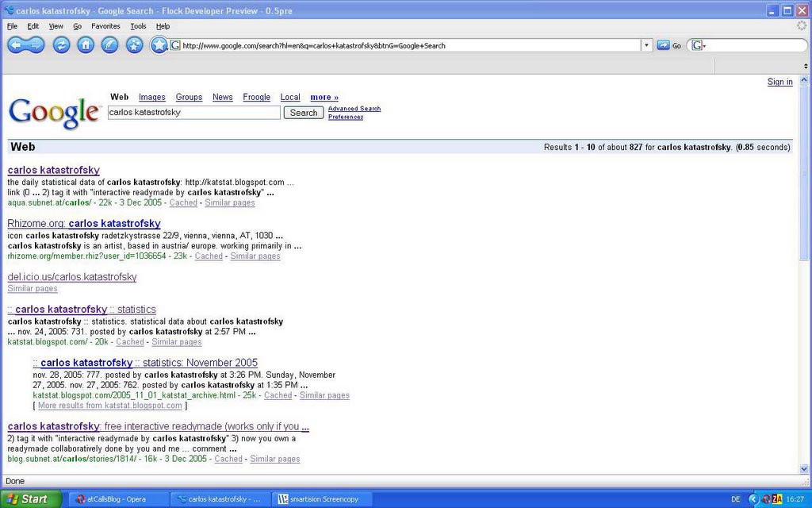Open the home page
Image resolution: width=812 pixels, height=508 pixels.
pos(86,45)
